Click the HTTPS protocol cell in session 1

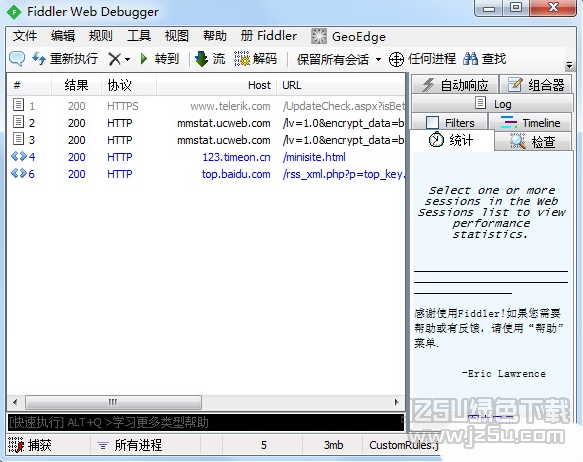coord(123,106)
